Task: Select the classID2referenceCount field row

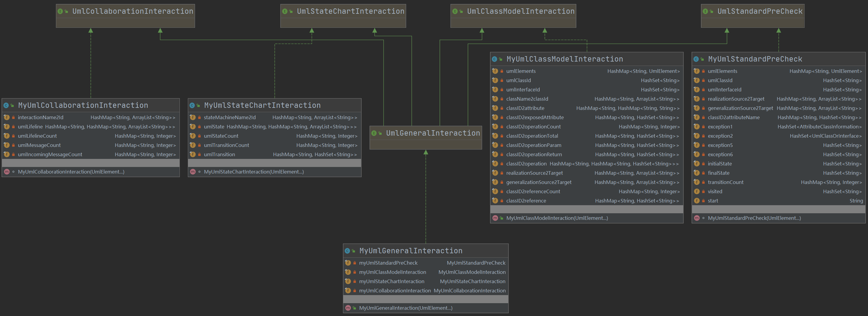Action: pos(587,191)
